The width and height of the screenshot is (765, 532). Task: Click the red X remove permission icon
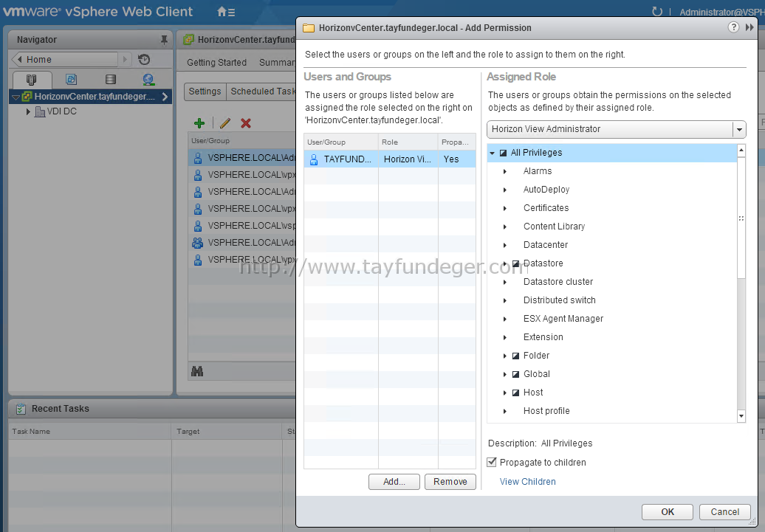(246, 123)
